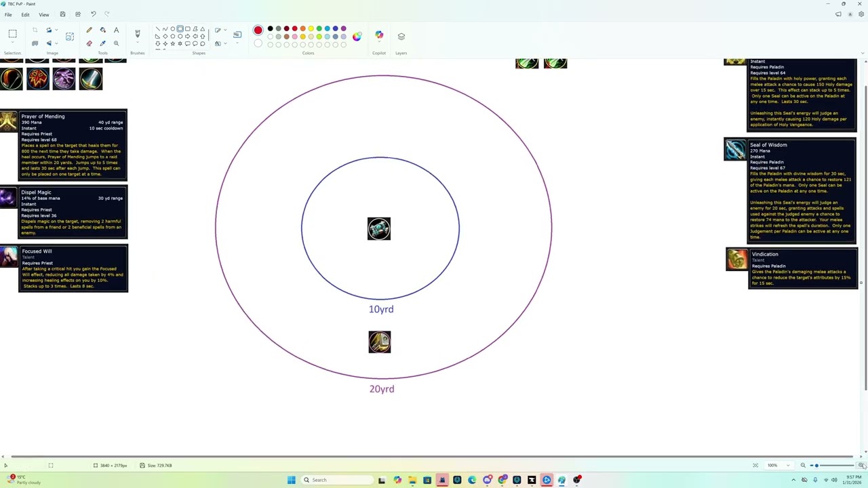Image resolution: width=868 pixels, height=488 pixels.
Task: Select the Color picker eyedropper tool
Action: 102,43
